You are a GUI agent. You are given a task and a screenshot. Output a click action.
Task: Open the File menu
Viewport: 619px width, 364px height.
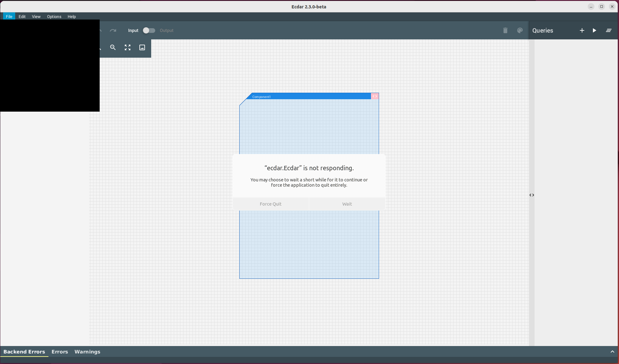coord(9,16)
